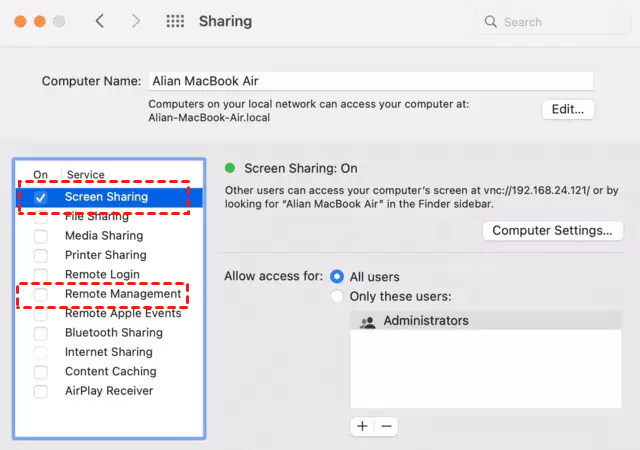Viewport: 640px width, 450px height.
Task: Select Remote Management in service list
Action: 123,294
